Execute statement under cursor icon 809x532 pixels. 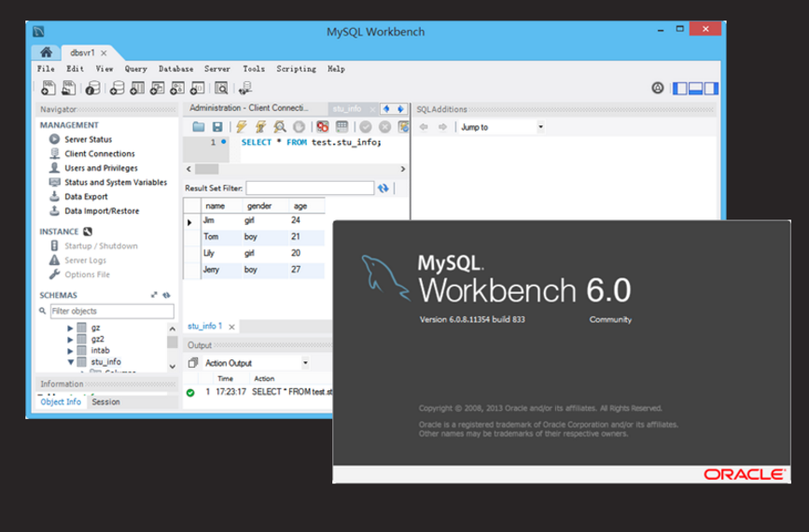pos(260,126)
